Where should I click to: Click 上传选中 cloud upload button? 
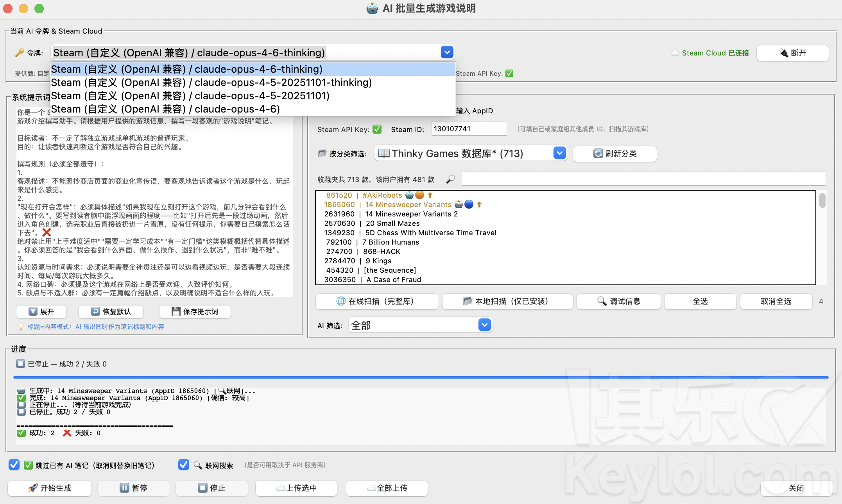(x=296, y=488)
